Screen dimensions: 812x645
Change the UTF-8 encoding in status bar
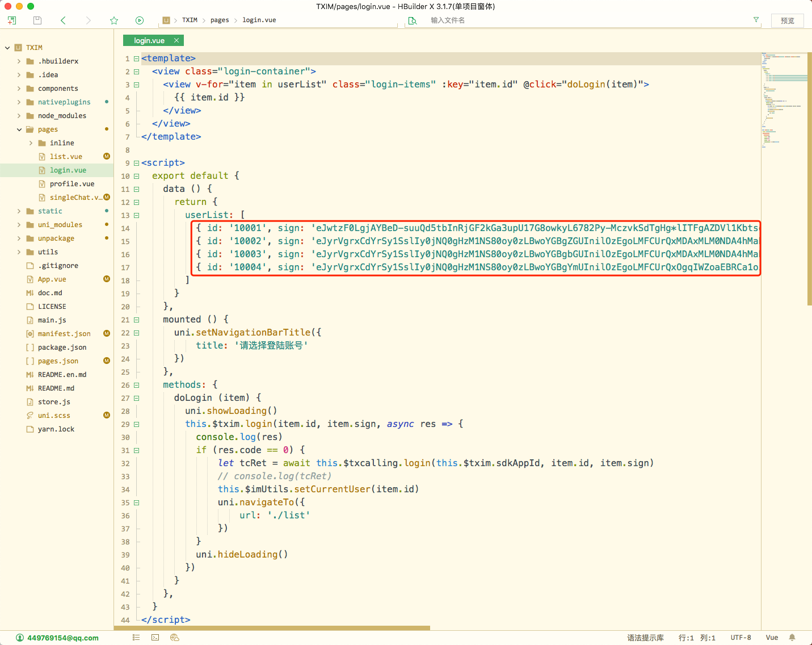[741, 638]
